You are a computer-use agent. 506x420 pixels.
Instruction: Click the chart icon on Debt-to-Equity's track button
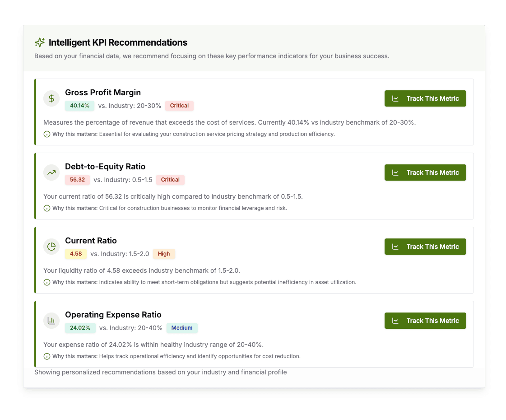pos(396,172)
